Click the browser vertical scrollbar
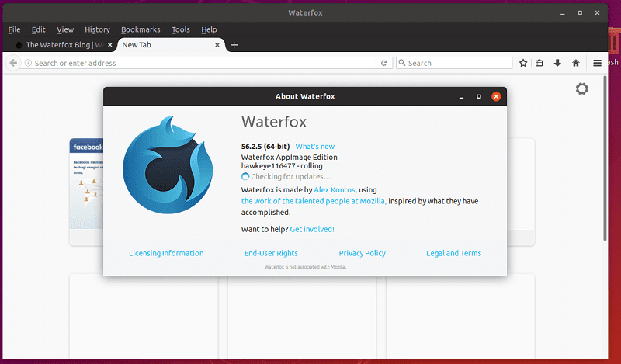Screen dimensions: 621x364 (605, 158)
